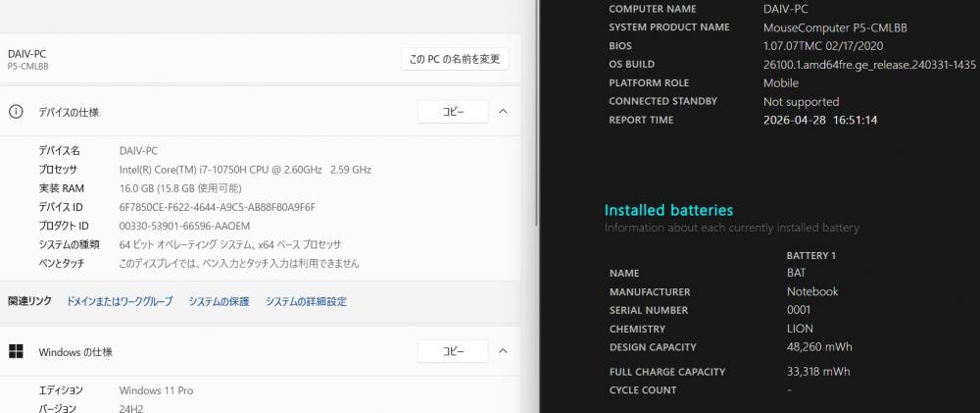Click the Installed batteries heading

(x=668, y=210)
